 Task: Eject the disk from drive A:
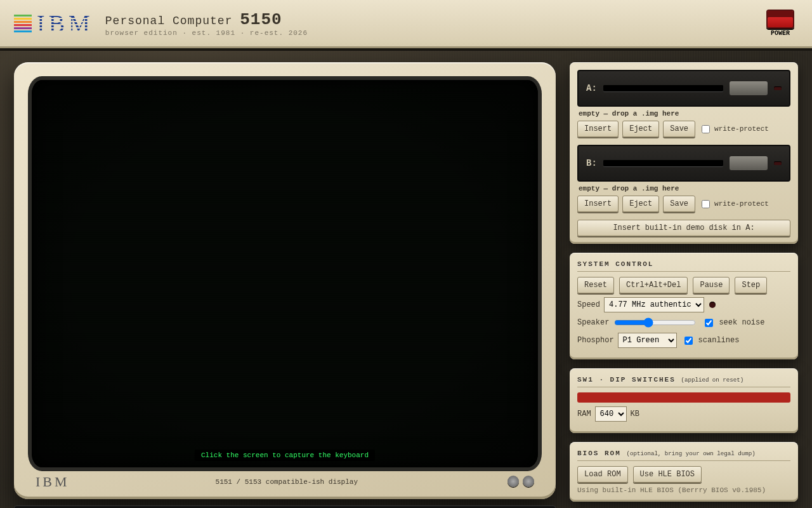641,129
